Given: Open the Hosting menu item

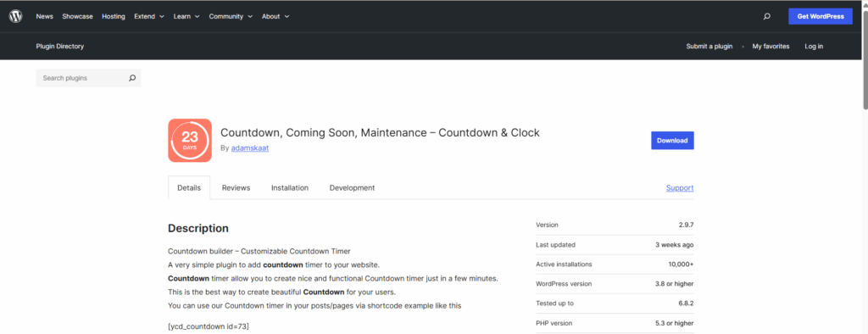Looking at the screenshot, I should coord(114,17).
